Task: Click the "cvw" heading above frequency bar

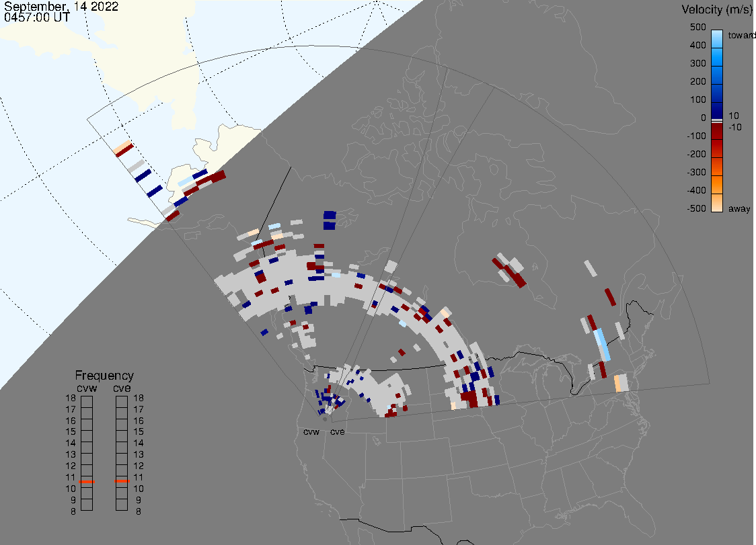Action: (87, 388)
